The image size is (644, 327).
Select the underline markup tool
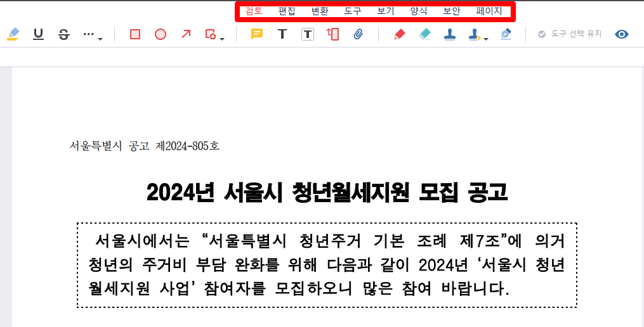[38, 34]
